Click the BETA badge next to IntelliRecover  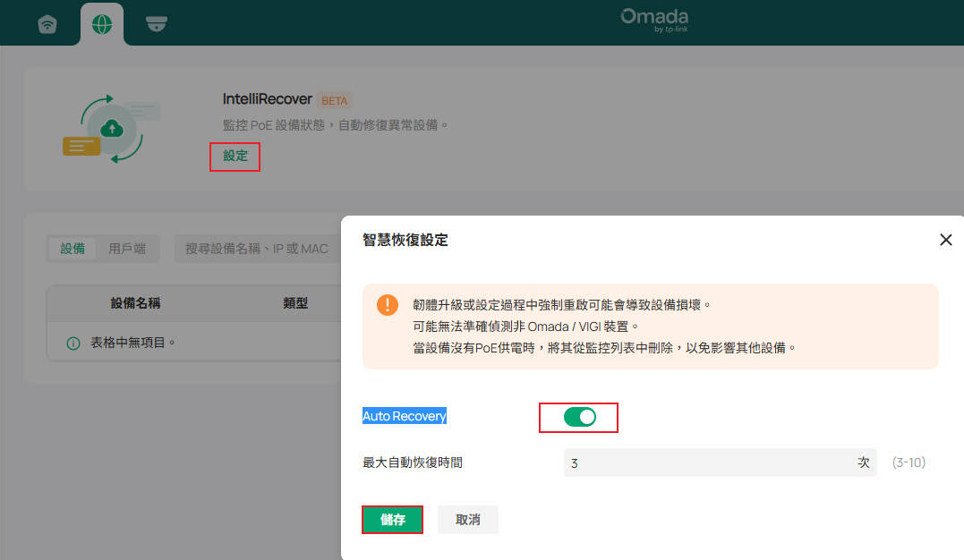pyautogui.click(x=335, y=100)
